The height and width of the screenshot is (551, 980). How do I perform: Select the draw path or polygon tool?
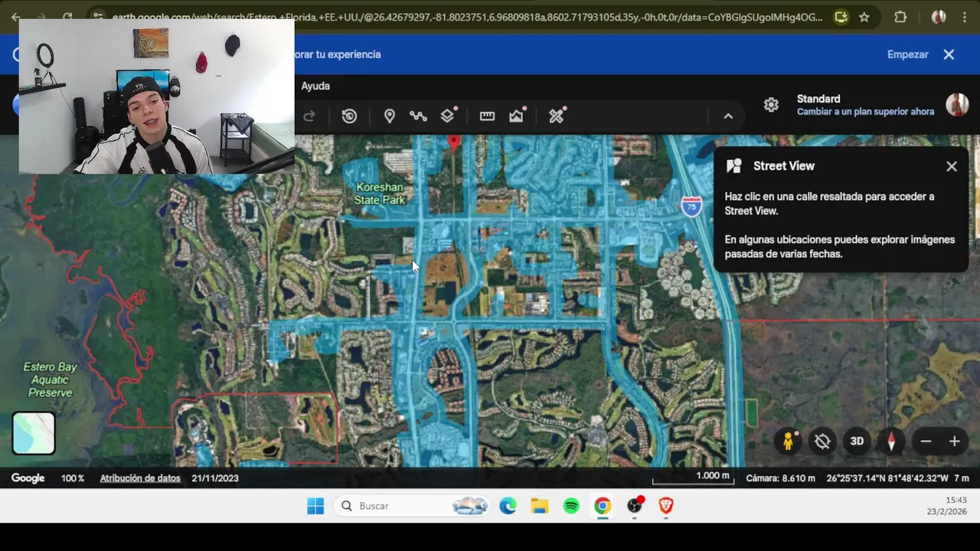tap(418, 116)
